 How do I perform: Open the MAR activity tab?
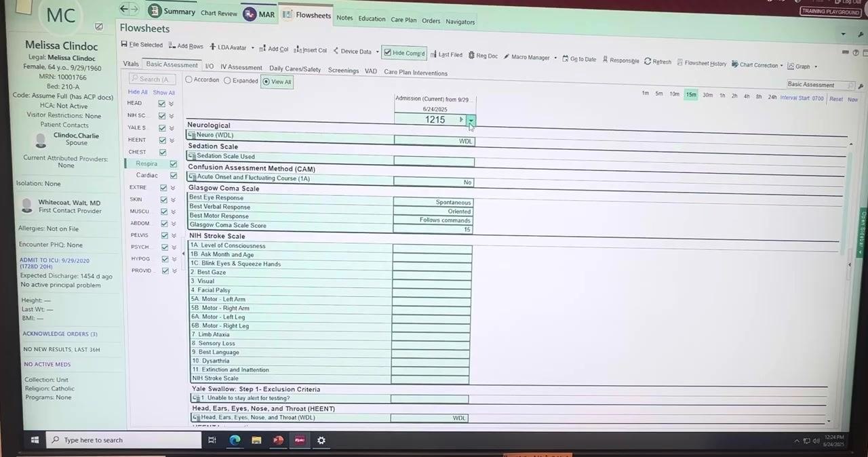click(260, 14)
